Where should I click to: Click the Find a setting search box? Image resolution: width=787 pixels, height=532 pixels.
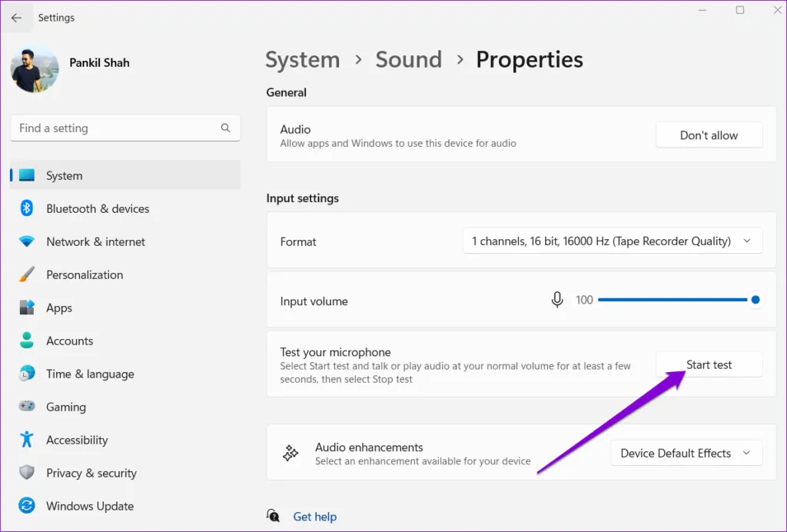115,128
